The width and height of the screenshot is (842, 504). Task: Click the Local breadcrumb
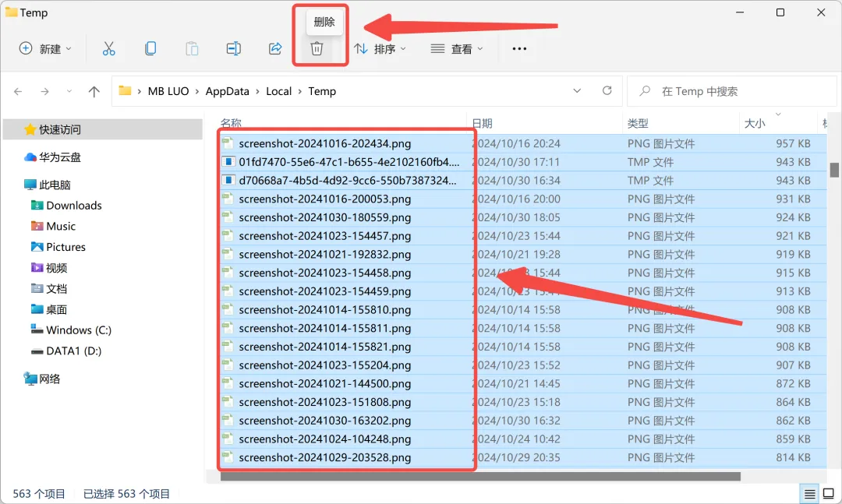[278, 91]
